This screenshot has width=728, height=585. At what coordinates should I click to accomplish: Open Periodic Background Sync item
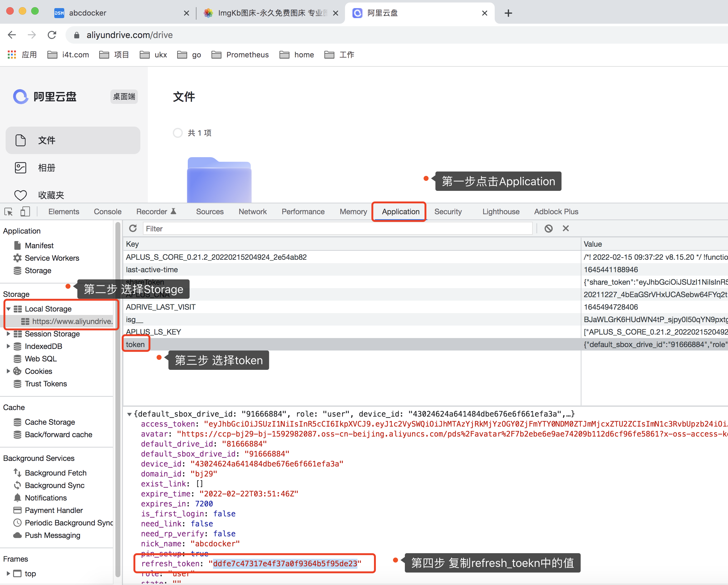tap(69, 523)
